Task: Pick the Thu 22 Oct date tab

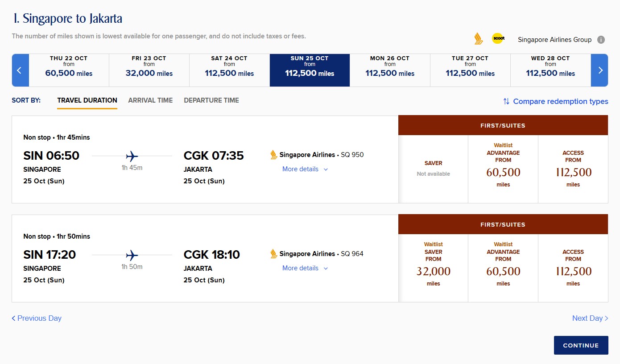Action: click(69, 70)
